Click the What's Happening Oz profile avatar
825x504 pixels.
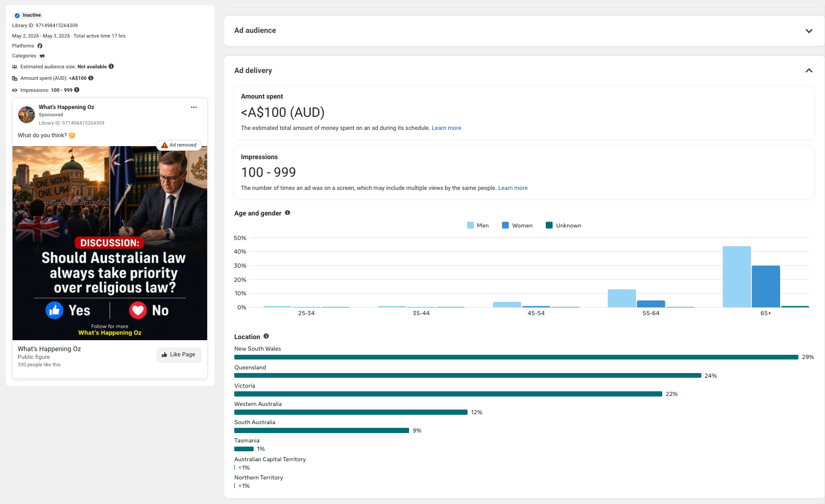(27, 115)
